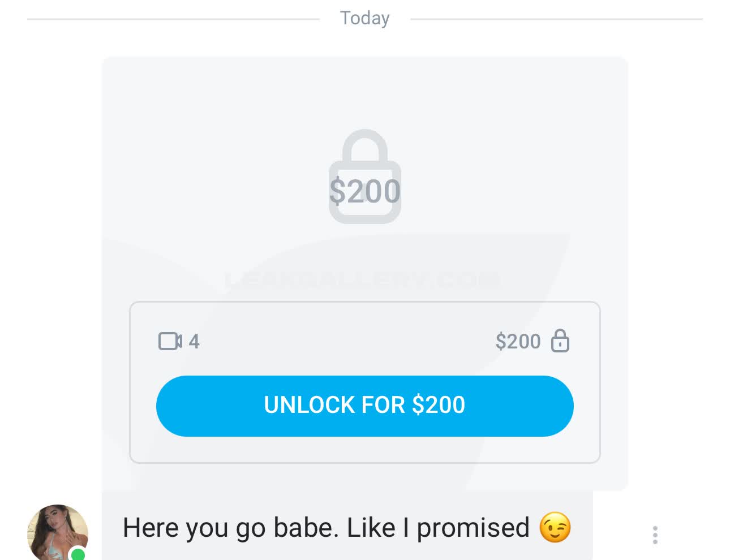The width and height of the screenshot is (730, 560).
Task: Click the $200 price label in card row
Action: (518, 342)
